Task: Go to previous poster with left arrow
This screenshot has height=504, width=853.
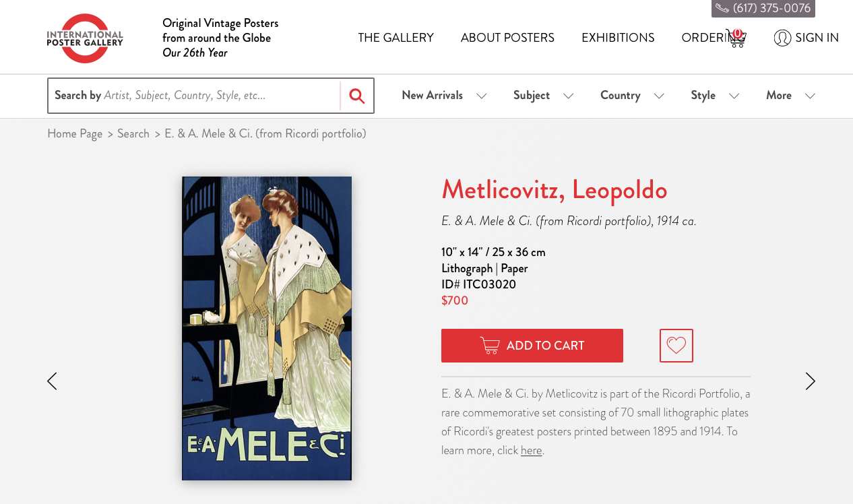Action: (52, 381)
